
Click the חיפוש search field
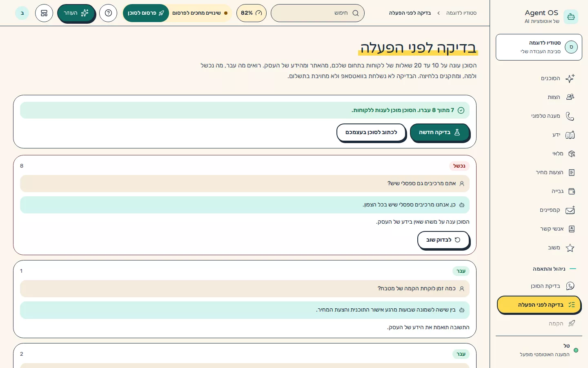pyautogui.click(x=318, y=13)
